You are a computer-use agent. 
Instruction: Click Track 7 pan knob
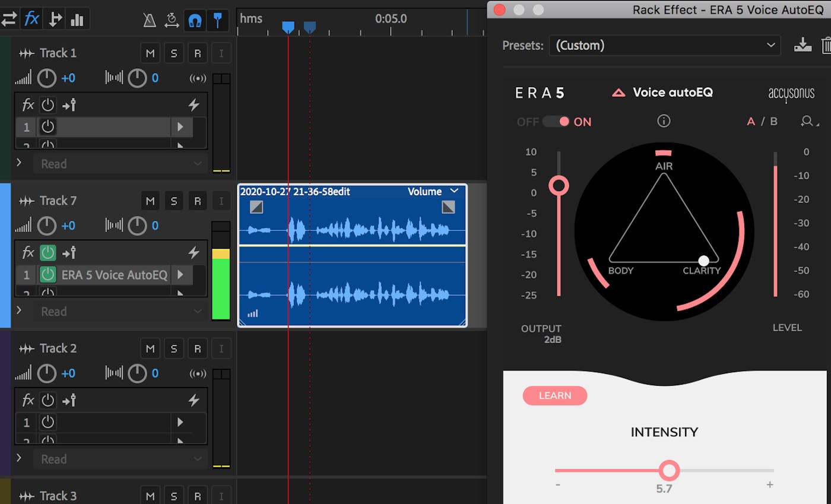click(137, 226)
